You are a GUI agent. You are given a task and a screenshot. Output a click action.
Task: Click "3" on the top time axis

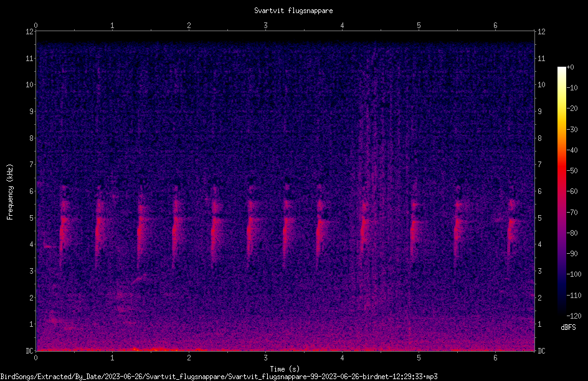click(x=265, y=26)
